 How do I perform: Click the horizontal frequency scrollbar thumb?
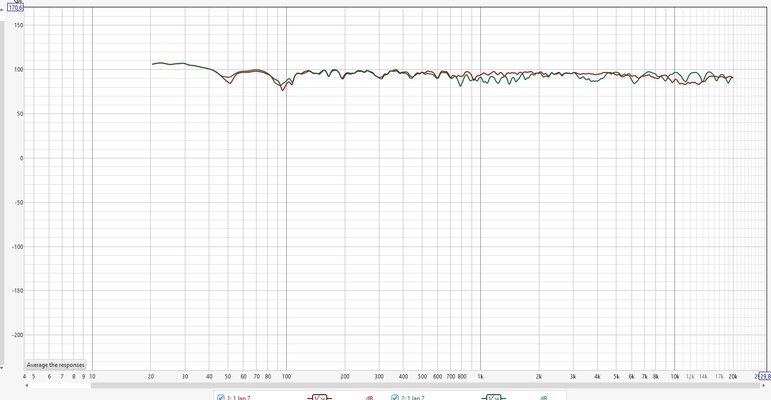pos(425,386)
